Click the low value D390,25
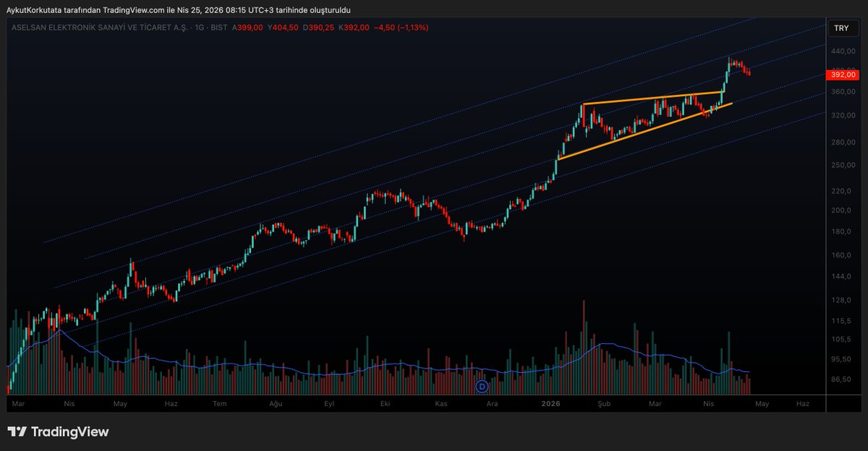 [318, 28]
